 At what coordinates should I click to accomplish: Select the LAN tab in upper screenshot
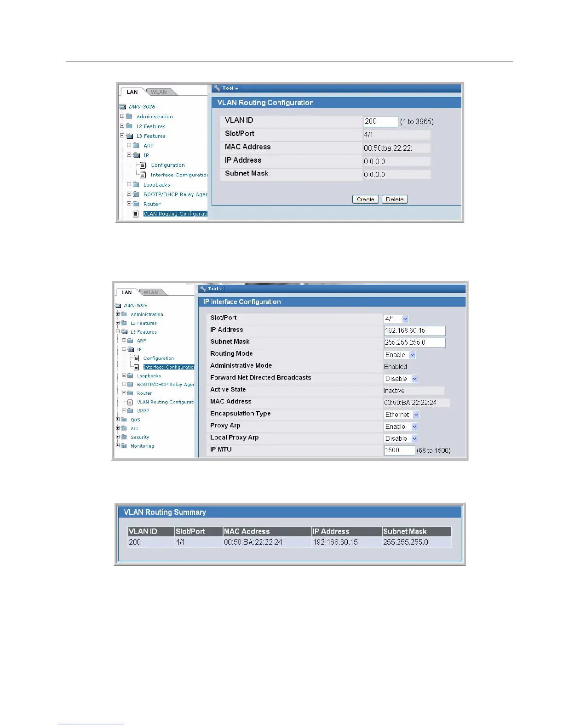(x=132, y=92)
